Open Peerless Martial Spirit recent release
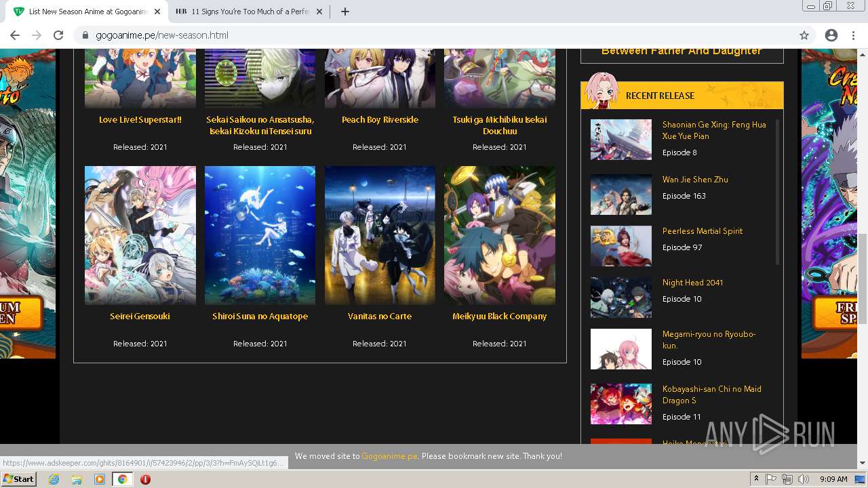The image size is (868, 488). pyautogui.click(x=703, y=231)
